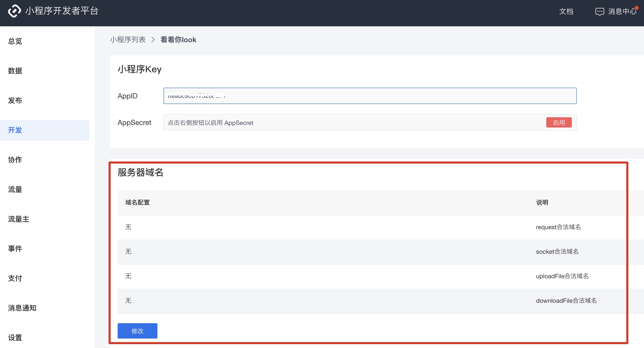Select 消息通知 in the sidebar

click(22, 308)
